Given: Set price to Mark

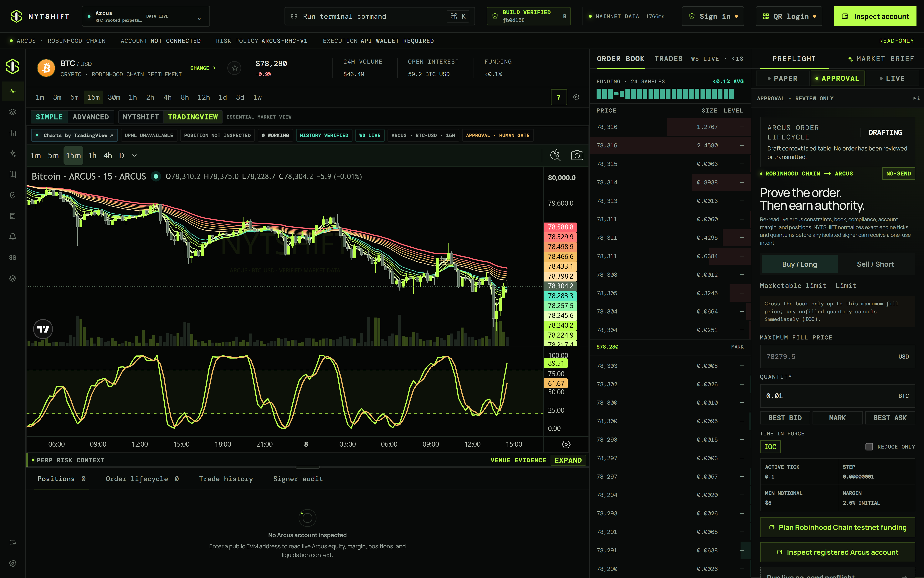Looking at the screenshot, I should [837, 418].
